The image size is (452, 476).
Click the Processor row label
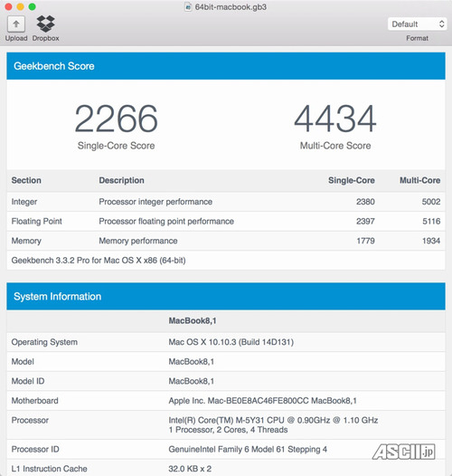(30, 421)
